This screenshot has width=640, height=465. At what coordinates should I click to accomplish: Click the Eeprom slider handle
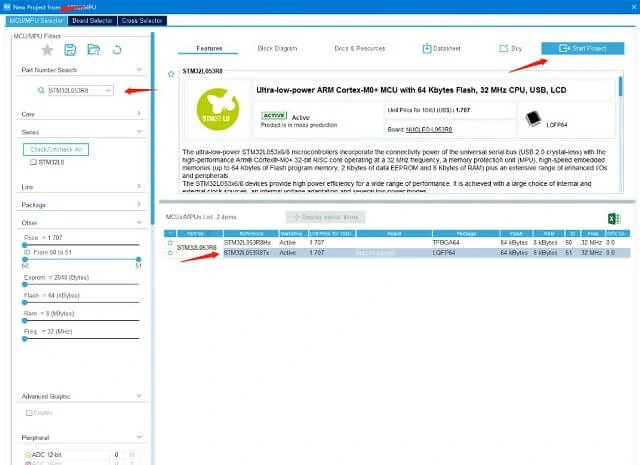pos(24,284)
